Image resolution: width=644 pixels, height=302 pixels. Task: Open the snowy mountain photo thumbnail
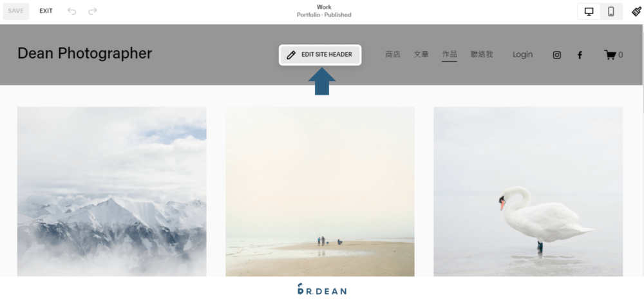point(111,191)
